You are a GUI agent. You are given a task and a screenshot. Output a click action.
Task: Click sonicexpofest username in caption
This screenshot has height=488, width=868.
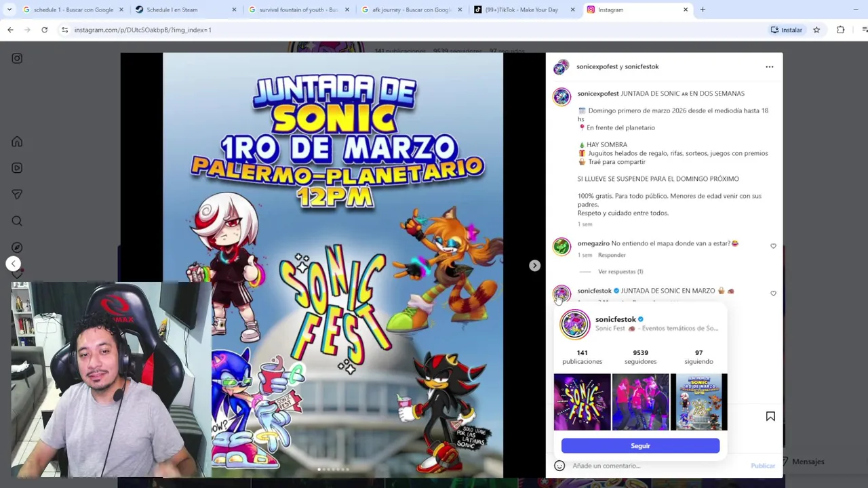tap(598, 94)
